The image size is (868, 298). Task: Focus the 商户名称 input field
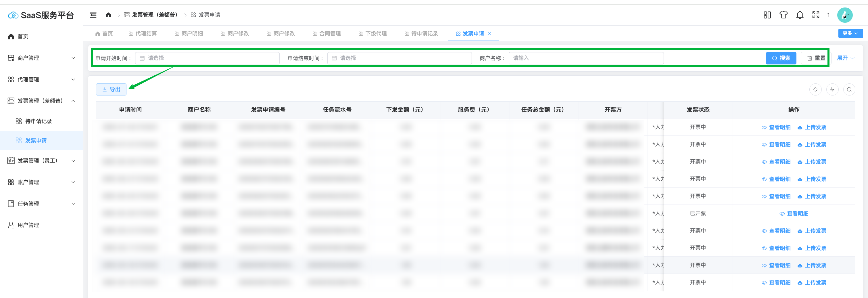(586, 58)
